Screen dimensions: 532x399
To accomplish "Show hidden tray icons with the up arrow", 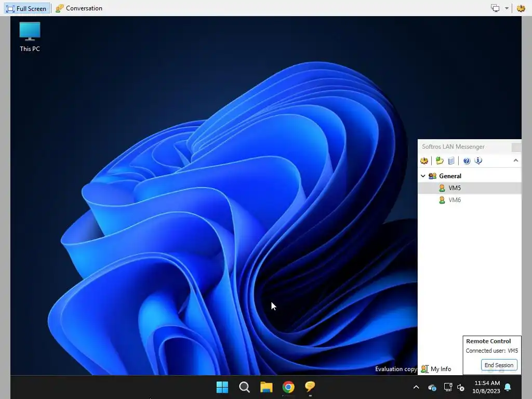I will coord(416,387).
